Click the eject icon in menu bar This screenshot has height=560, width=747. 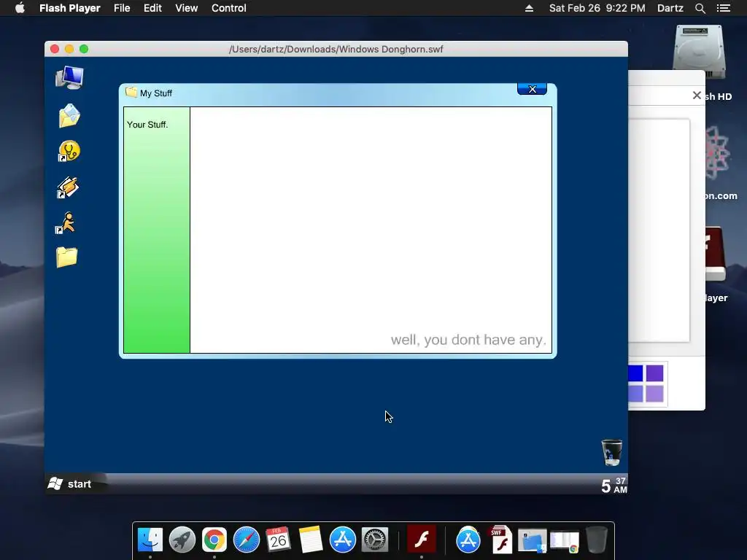click(x=529, y=8)
